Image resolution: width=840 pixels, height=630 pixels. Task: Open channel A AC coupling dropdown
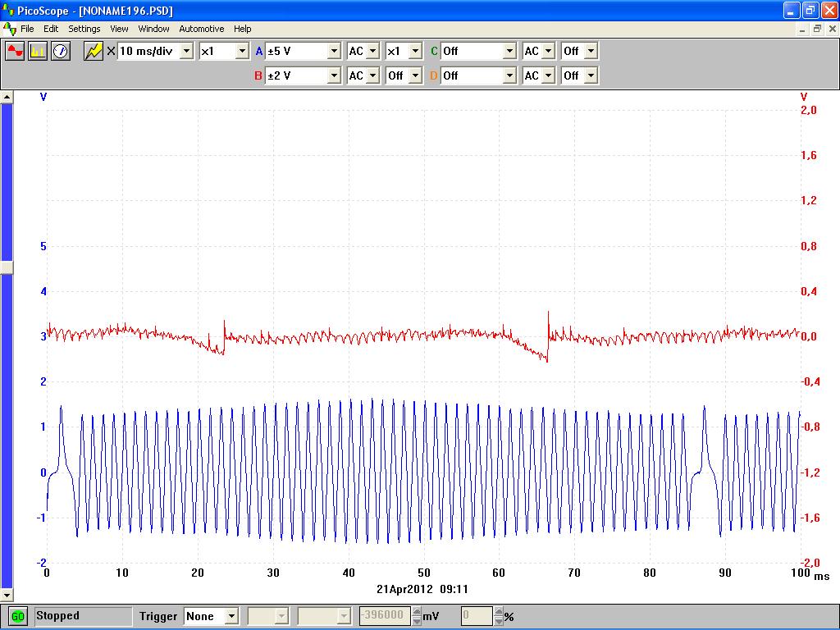[x=373, y=51]
